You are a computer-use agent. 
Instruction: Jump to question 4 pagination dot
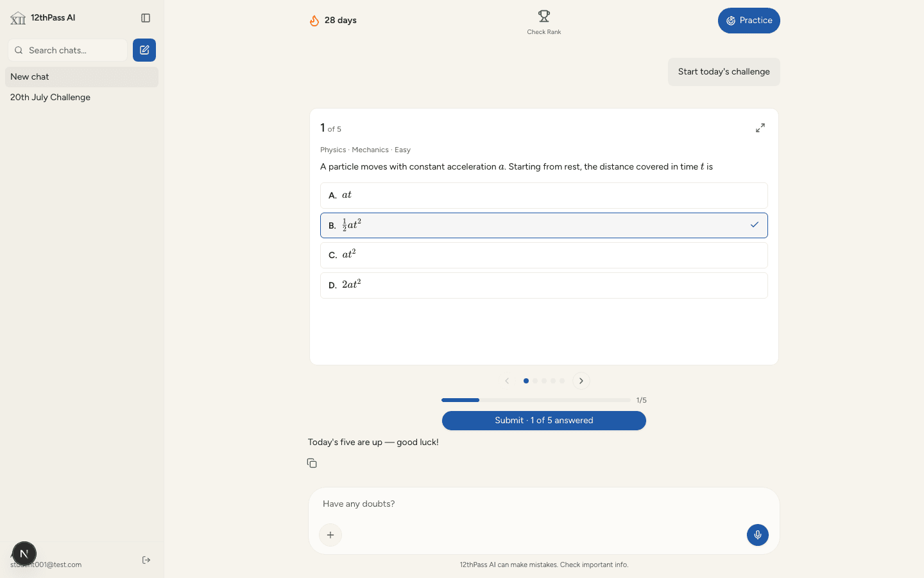click(x=553, y=381)
